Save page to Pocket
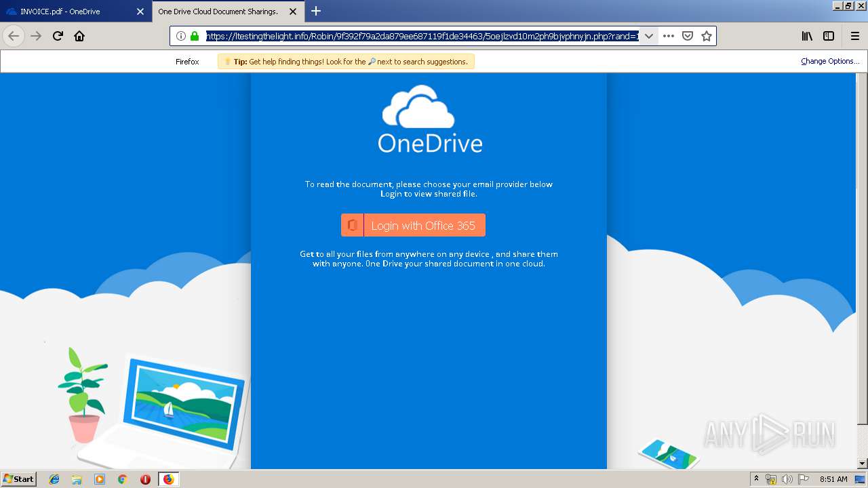 (x=688, y=36)
